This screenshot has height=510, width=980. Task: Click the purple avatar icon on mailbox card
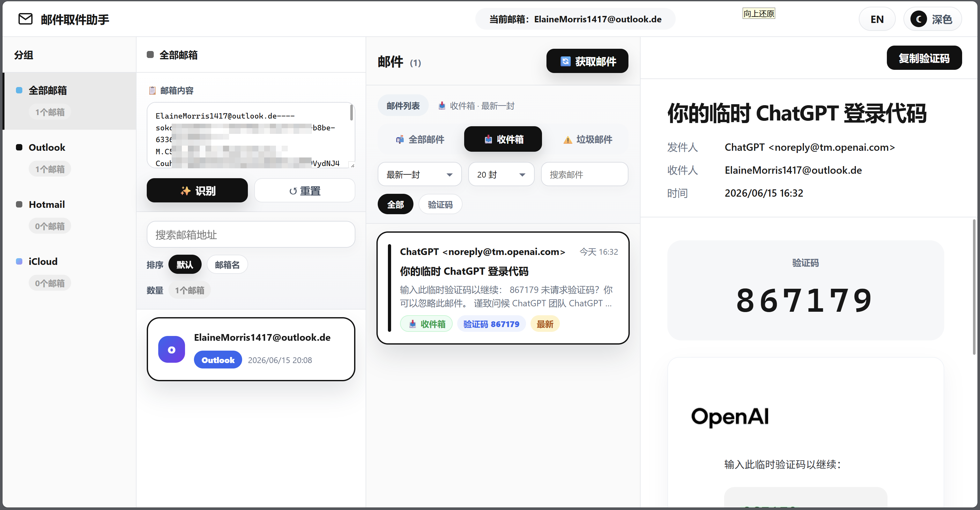(x=172, y=349)
